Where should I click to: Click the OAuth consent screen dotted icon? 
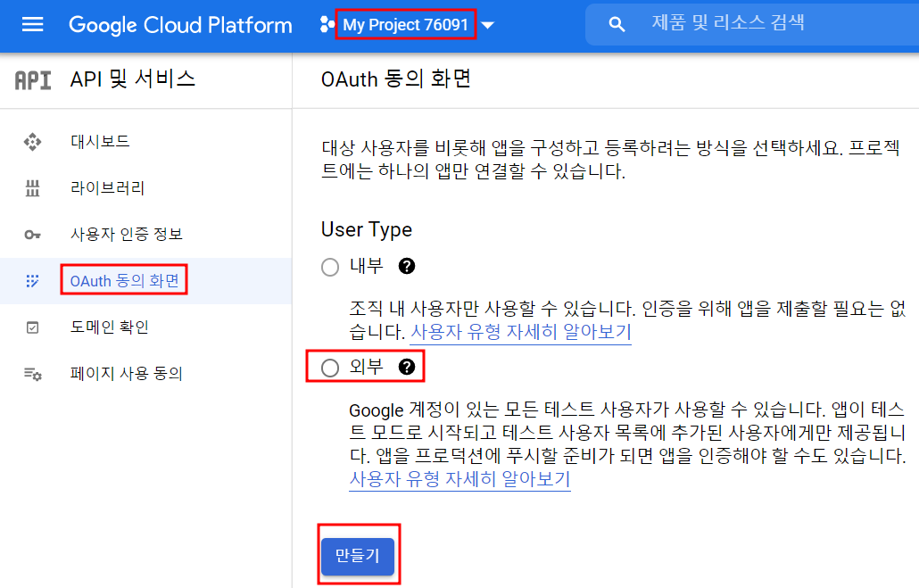[x=32, y=281]
